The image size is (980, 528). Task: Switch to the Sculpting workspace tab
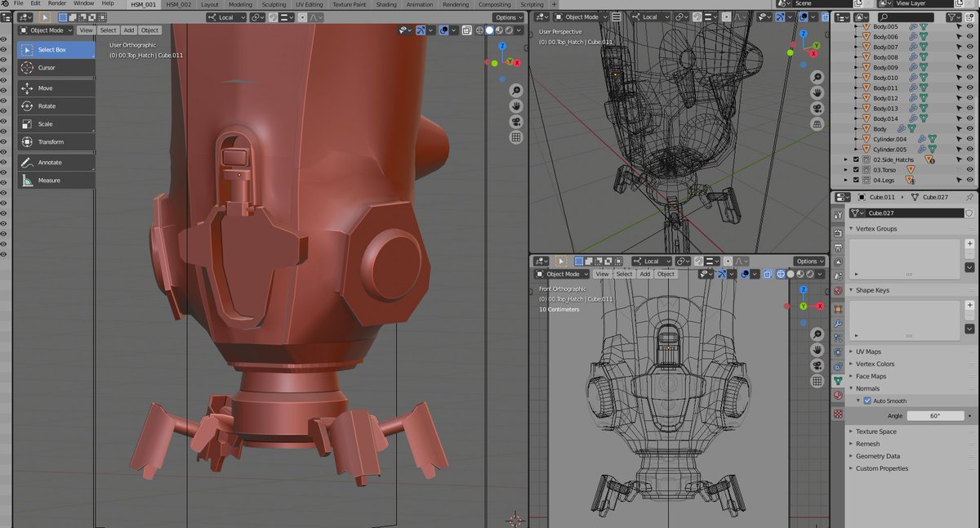[274, 4]
